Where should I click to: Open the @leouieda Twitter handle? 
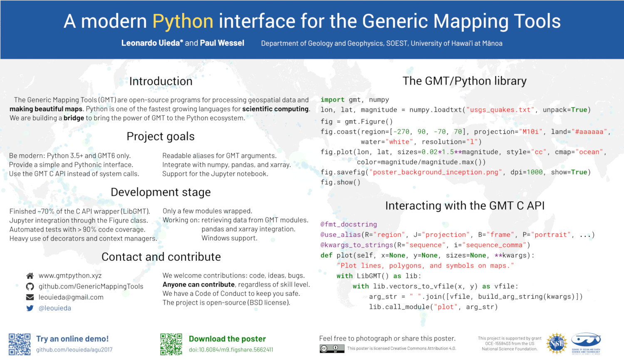pos(55,308)
